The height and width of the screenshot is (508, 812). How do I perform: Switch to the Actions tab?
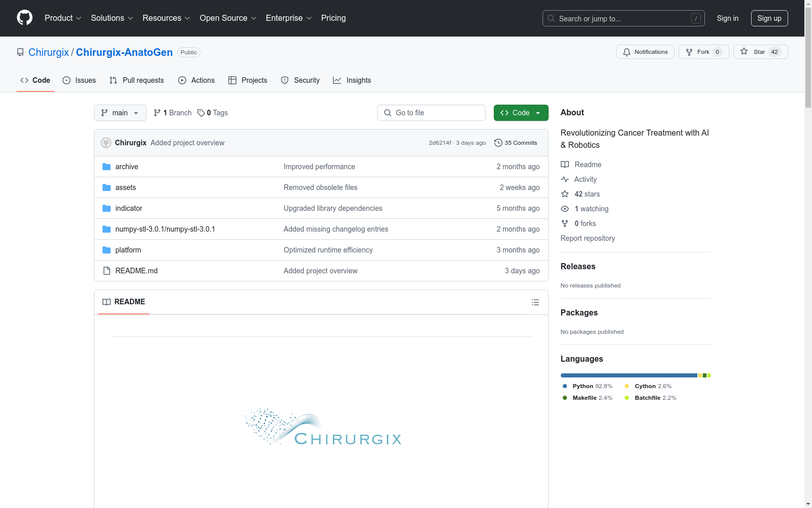point(196,80)
